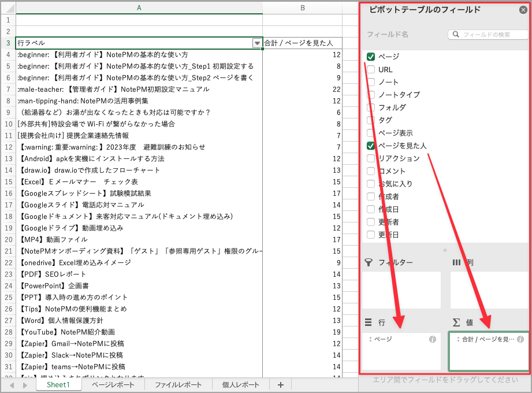Click the select-all corner of the sheet
Screen dimensions: 532x393
(9, 8)
